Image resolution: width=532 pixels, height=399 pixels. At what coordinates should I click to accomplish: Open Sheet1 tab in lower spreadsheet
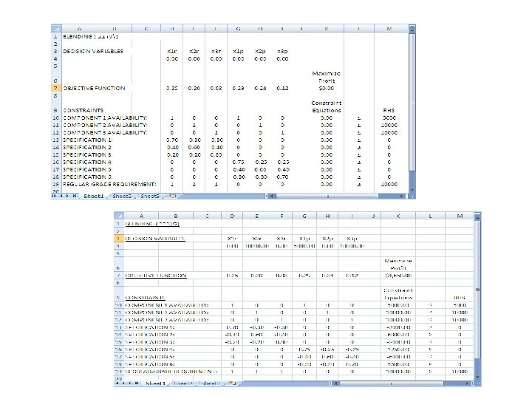(x=155, y=383)
